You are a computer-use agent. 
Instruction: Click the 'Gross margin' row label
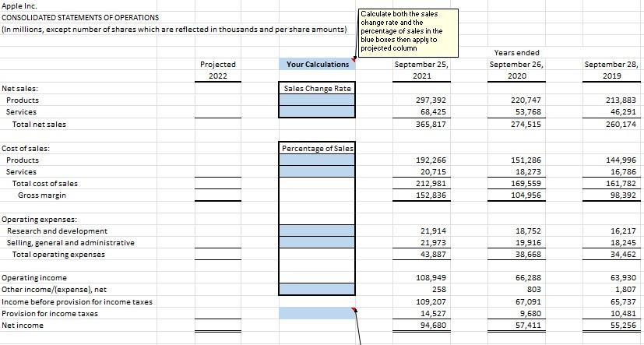click(x=41, y=195)
